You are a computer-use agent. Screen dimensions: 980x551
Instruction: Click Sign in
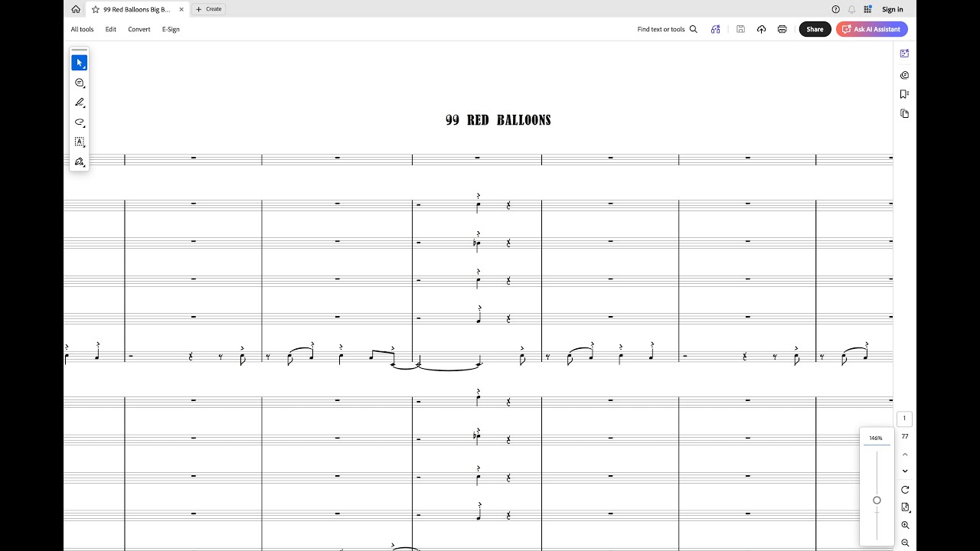[x=893, y=9]
